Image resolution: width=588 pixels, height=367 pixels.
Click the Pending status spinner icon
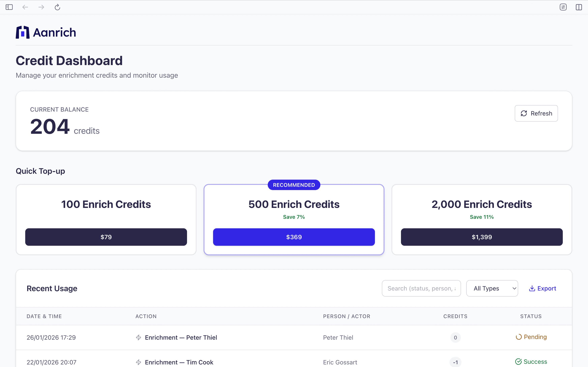[518, 337]
